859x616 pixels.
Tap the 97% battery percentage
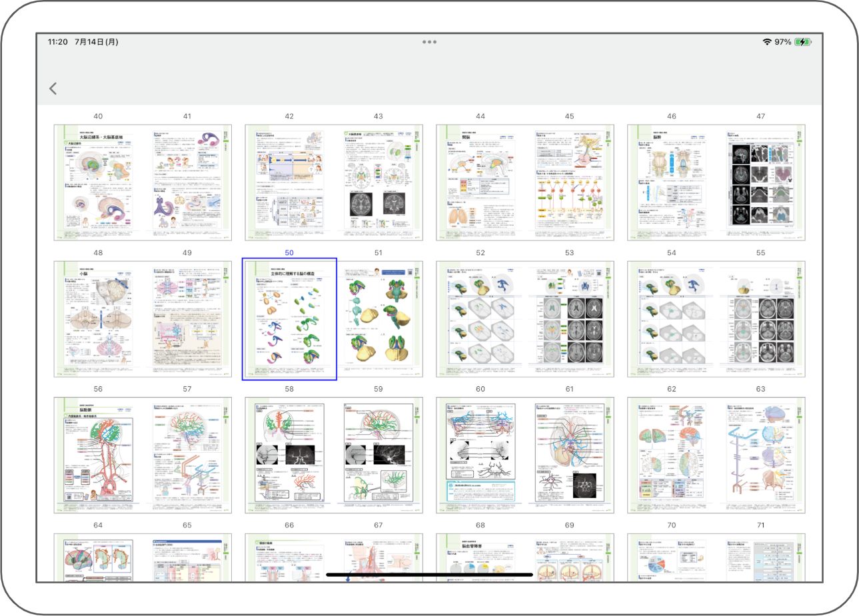[783, 42]
